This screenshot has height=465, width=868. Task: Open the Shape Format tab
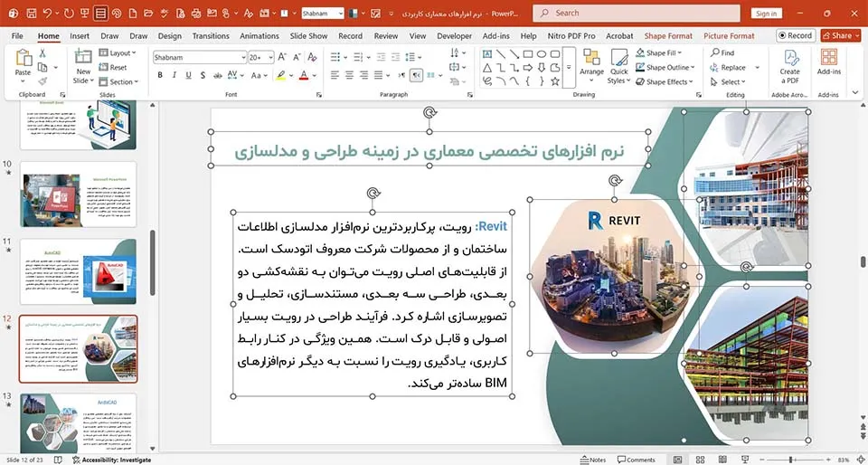(668, 36)
